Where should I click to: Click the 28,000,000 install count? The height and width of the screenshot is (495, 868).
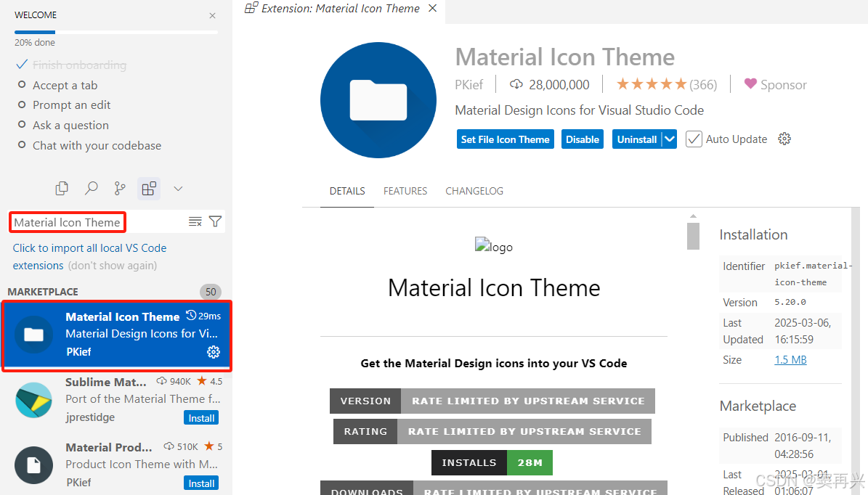pos(550,85)
